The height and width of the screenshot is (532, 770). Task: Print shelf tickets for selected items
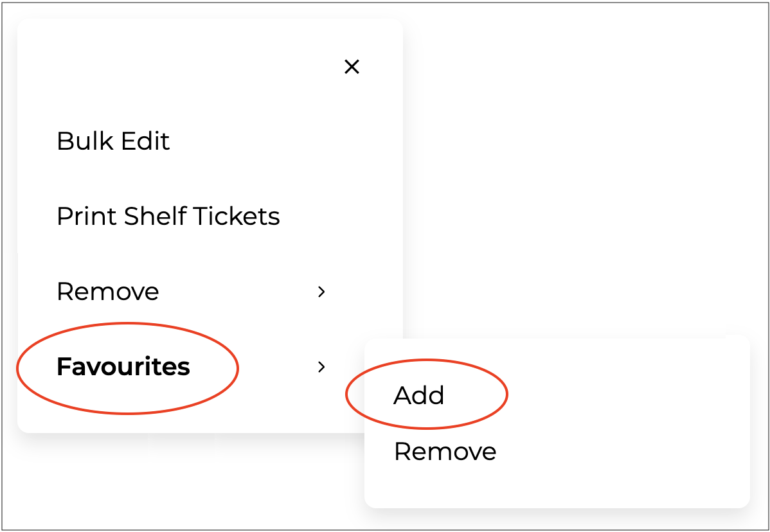coord(168,217)
